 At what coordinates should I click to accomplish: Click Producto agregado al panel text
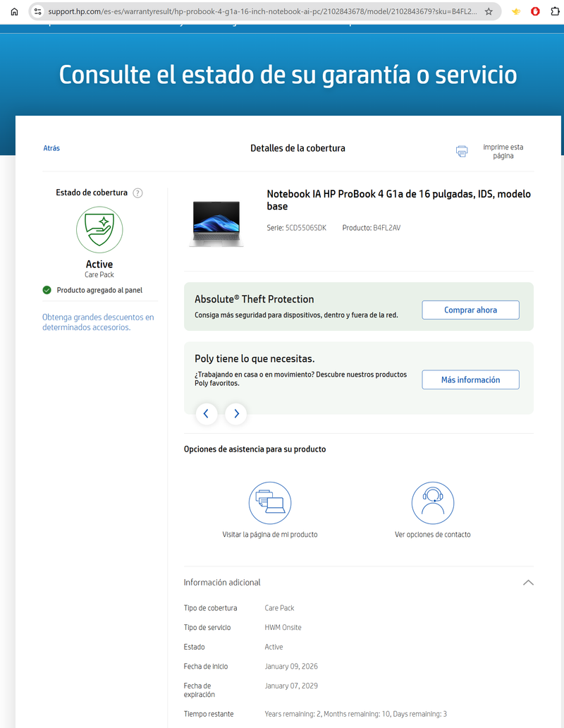(99, 290)
